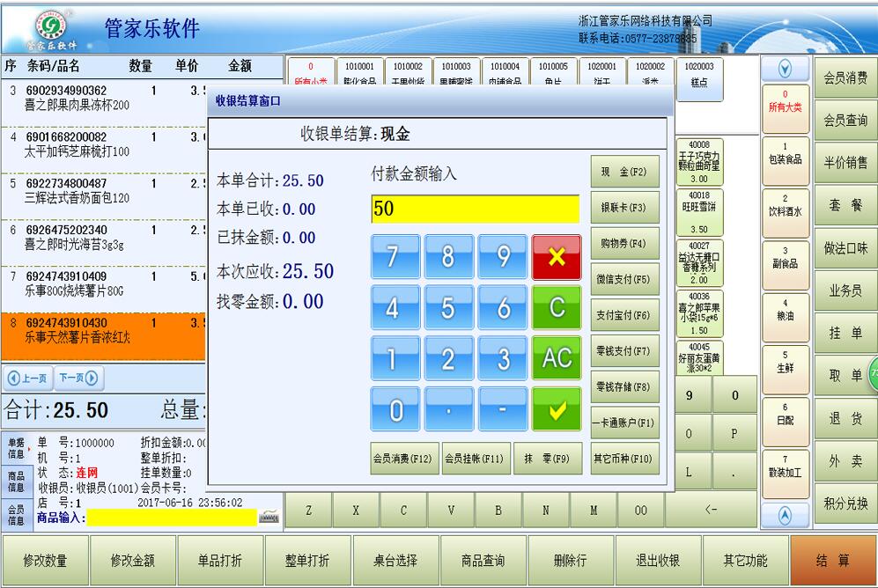Image resolution: width=878 pixels, height=588 pixels.
Task: Select row 5 三辉法式香奶面包120
Action: [104, 195]
